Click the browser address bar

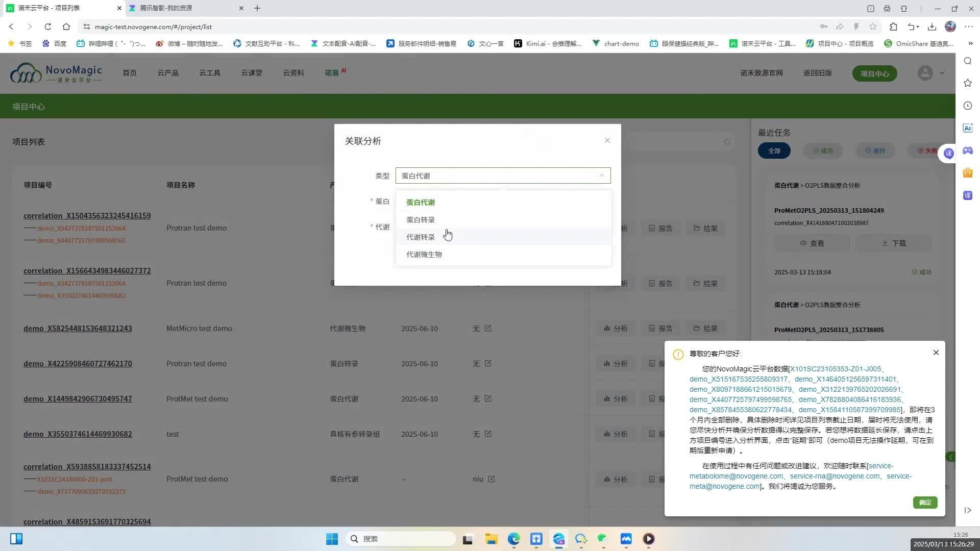(204, 27)
